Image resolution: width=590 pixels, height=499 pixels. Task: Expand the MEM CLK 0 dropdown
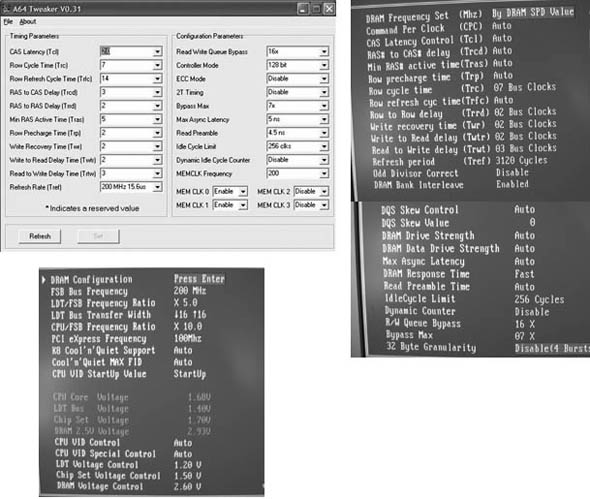tap(243, 192)
